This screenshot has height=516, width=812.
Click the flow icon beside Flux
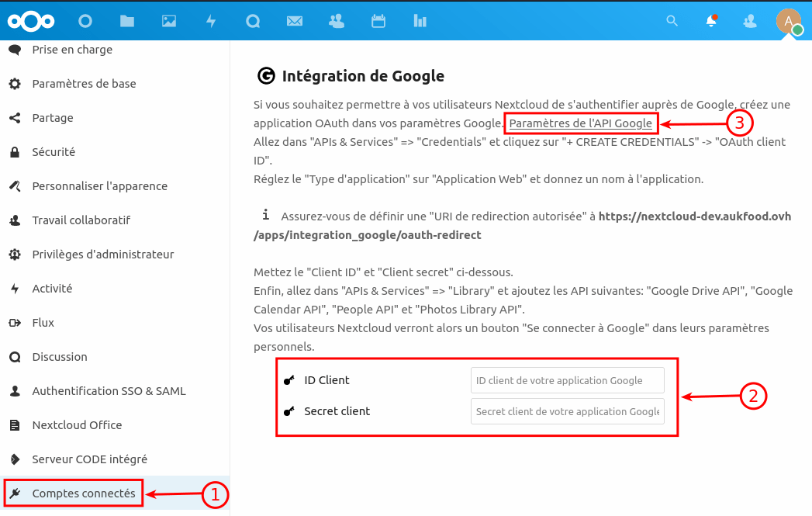tap(15, 323)
